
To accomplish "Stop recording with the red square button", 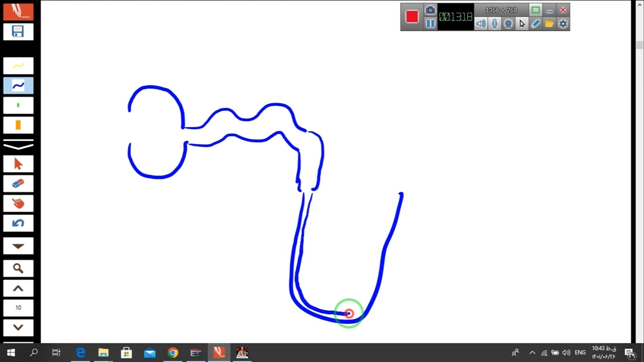I will (412, 17).
